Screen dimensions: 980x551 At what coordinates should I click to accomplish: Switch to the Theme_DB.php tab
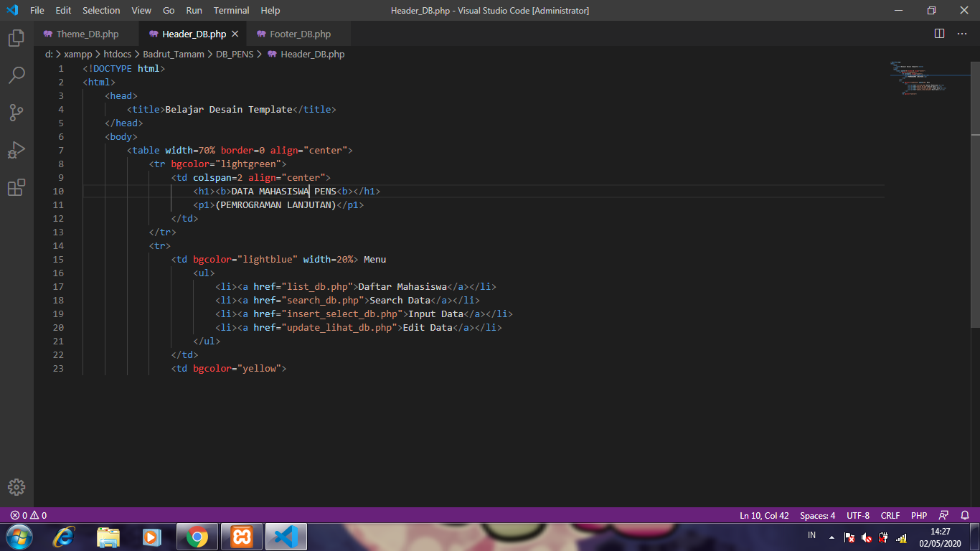pos(81,34)
